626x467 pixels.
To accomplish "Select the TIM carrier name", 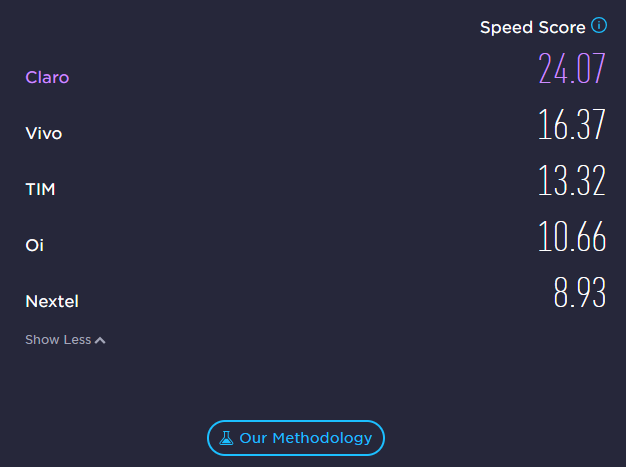I will tap(40, 189).
